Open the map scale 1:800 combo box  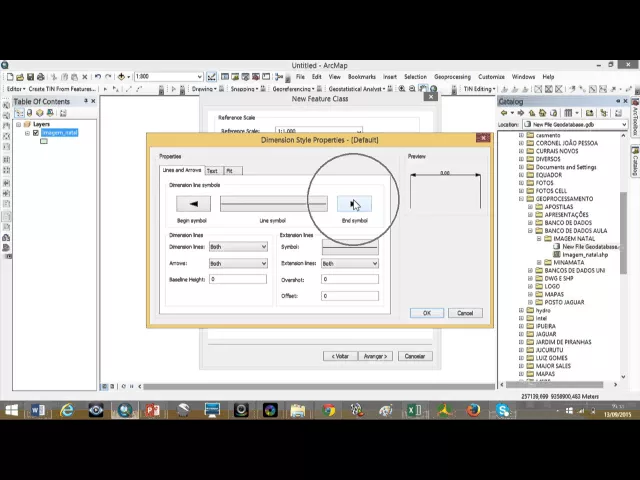pyautogui.click(x=169, y=77)
